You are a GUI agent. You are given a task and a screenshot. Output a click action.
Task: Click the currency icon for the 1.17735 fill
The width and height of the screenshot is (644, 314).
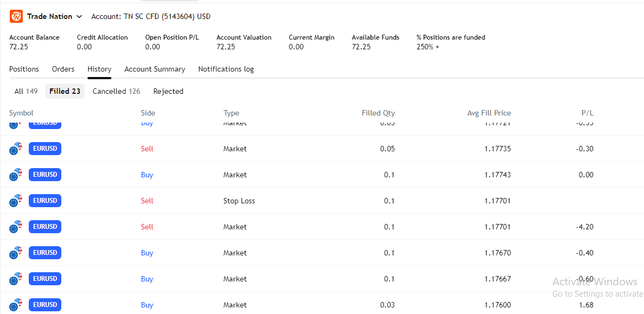pyautogui.click(x=16, y=149)
